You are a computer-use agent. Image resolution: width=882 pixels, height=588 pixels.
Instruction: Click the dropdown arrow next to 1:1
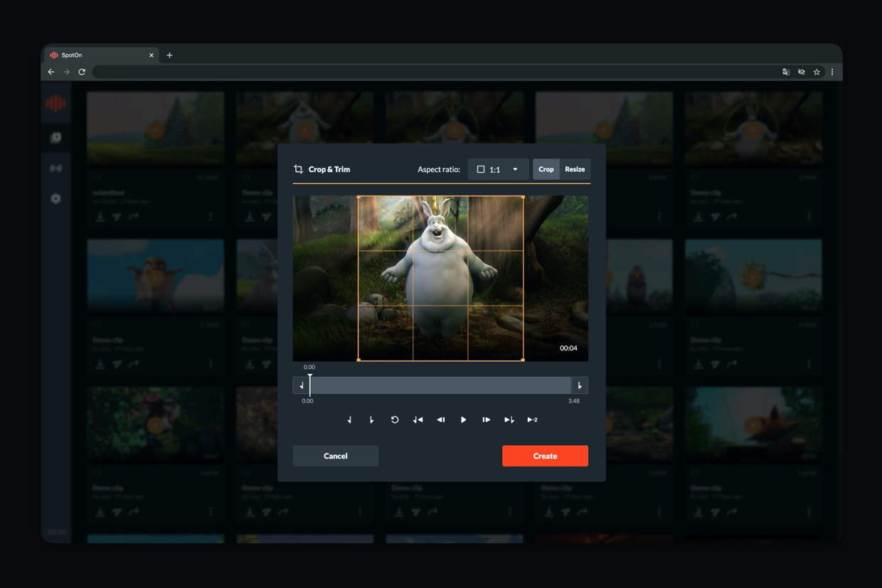(516, 169)
